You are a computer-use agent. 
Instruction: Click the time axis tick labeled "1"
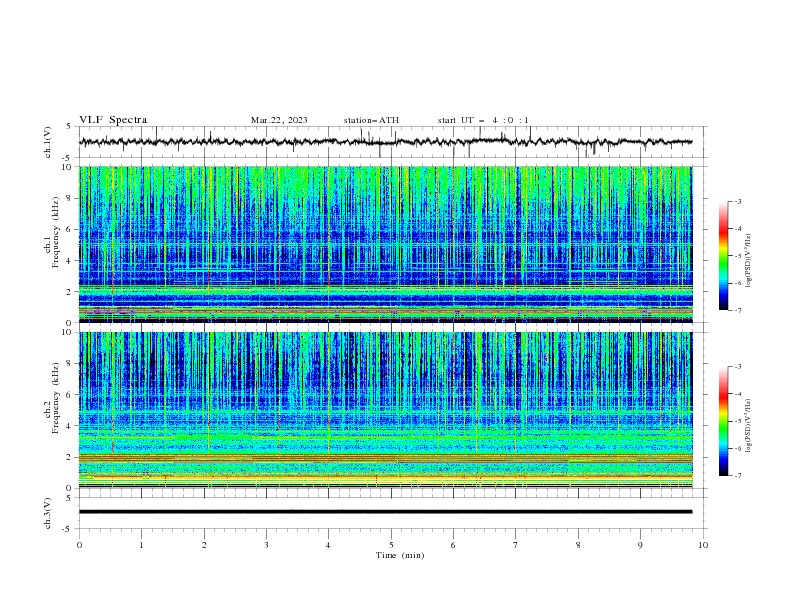pos(141,545)
